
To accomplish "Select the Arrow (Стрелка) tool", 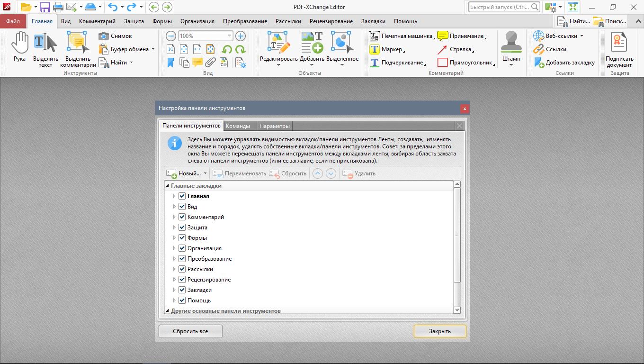I will (x=456, y=49).
